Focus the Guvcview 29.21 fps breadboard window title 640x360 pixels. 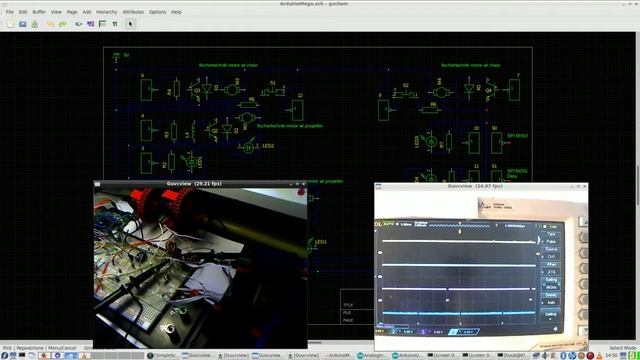coord(194,184)
